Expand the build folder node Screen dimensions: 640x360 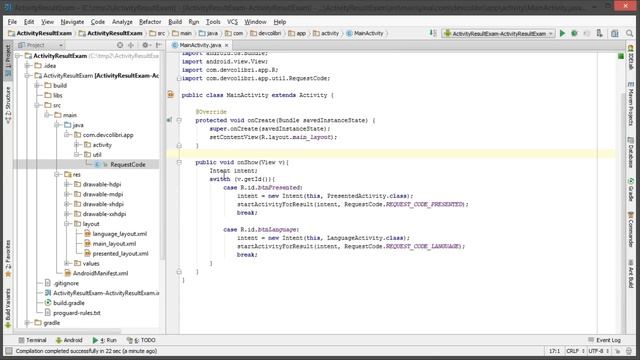[x=38, y=85]
